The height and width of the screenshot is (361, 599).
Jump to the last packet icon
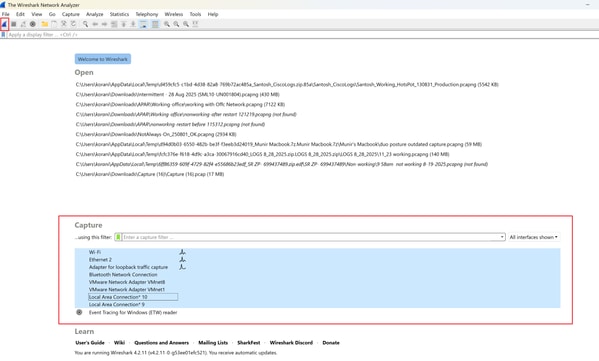(133, 24)
